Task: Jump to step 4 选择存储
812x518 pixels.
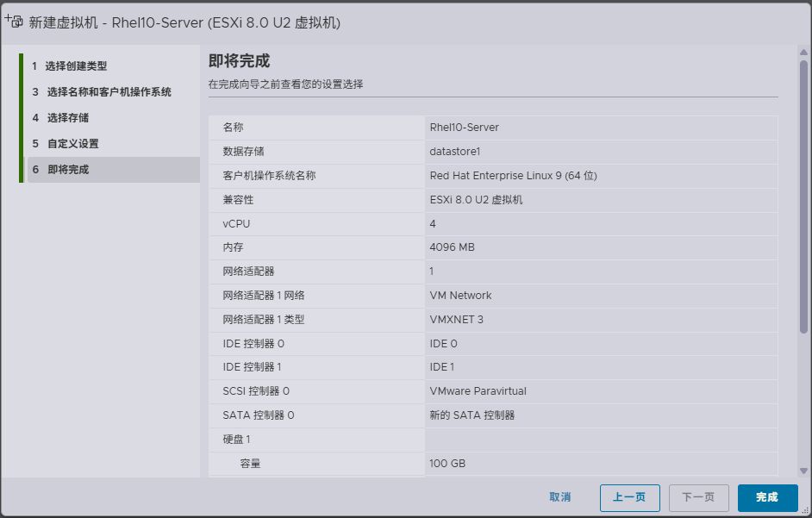Action: (x=67, y=118)
